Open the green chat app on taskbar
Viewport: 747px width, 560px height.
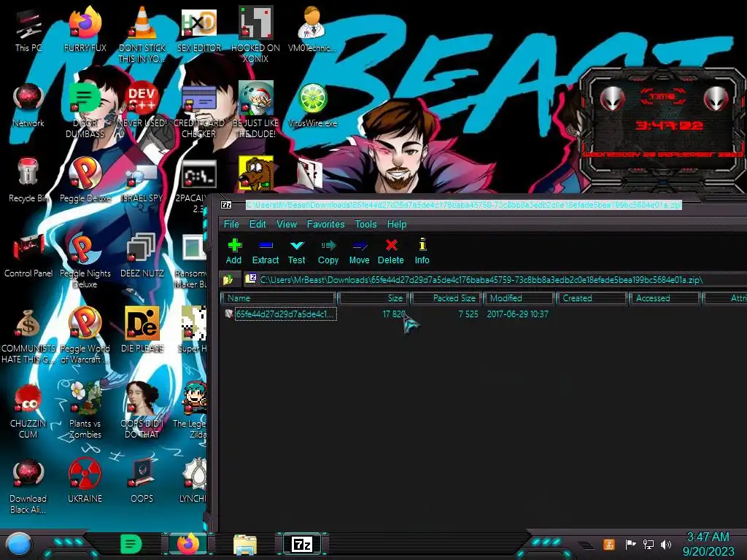[x=131, y=544]
